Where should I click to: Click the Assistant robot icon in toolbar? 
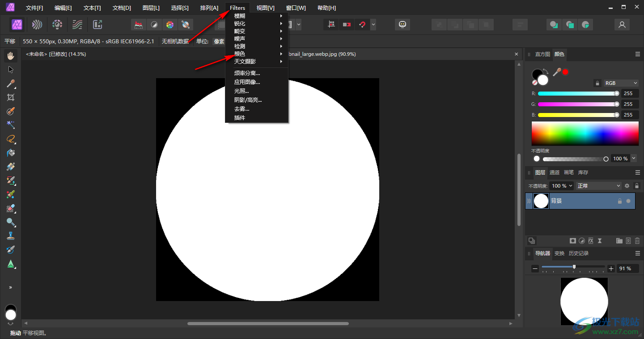tap(402, 25)
